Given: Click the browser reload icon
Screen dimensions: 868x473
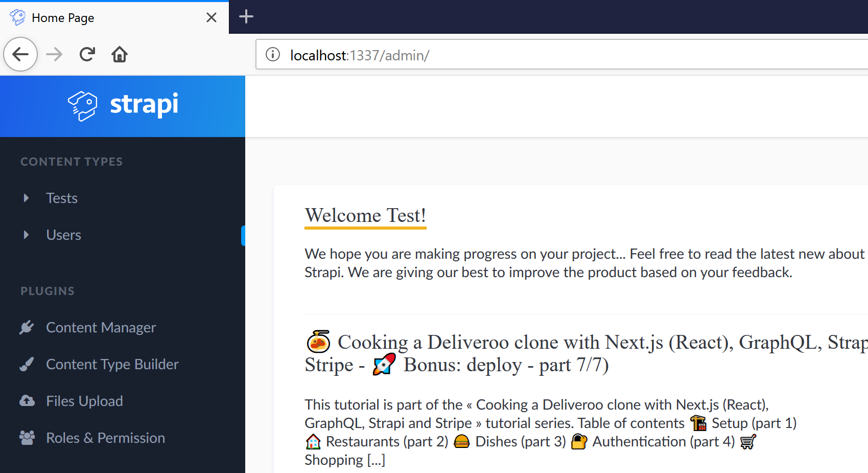Looking at the screenshot, I should pyautogui.click(x=87, y=54).
